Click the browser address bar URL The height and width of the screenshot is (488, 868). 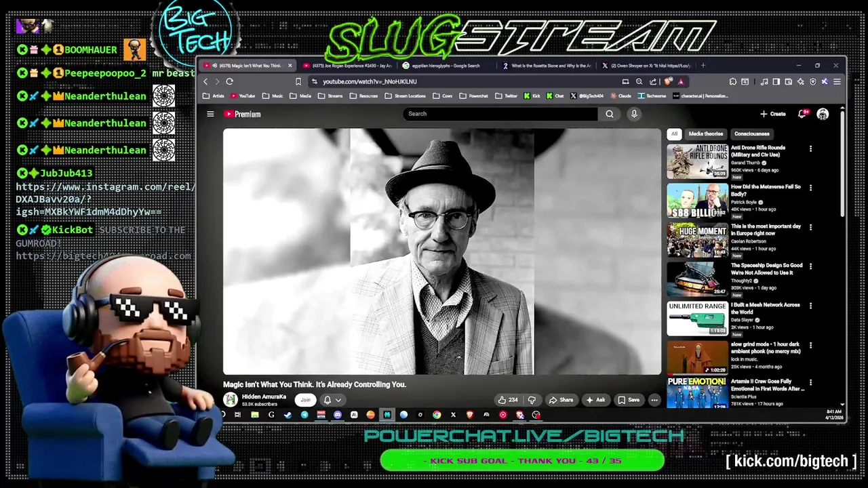click(370, 81)
